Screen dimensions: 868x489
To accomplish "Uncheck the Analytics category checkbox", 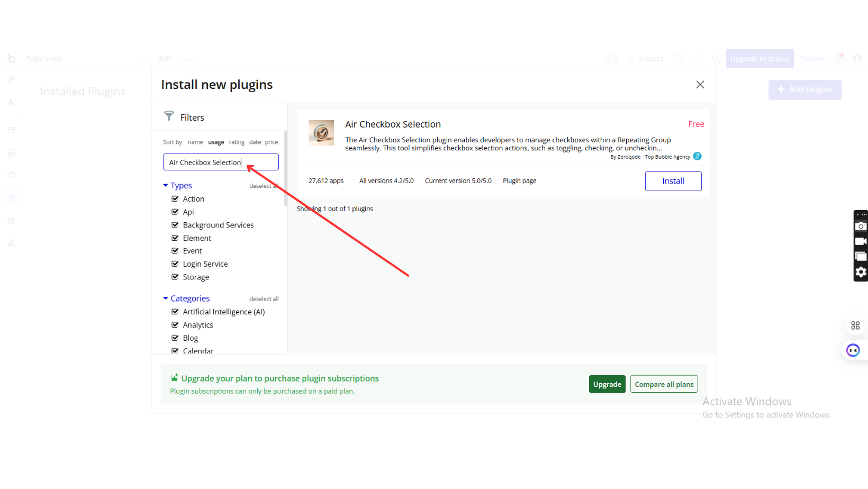I will coord(175,325).
